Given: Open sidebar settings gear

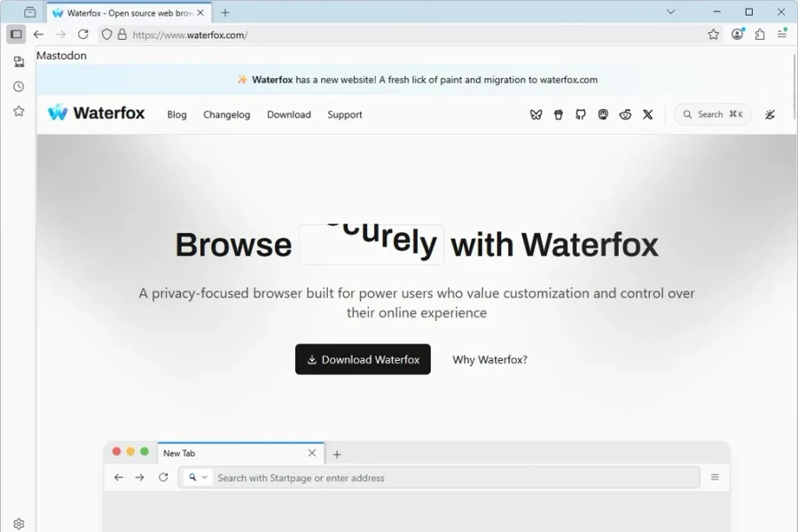Looking at the screenshot, I should (x=19, y=523).
